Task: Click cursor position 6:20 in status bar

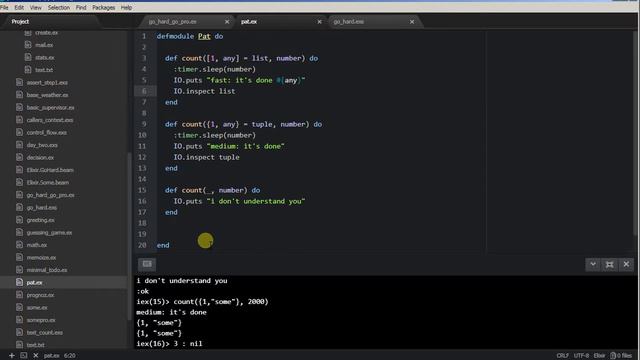Action: pyautogui.click(x=69, y=356)
